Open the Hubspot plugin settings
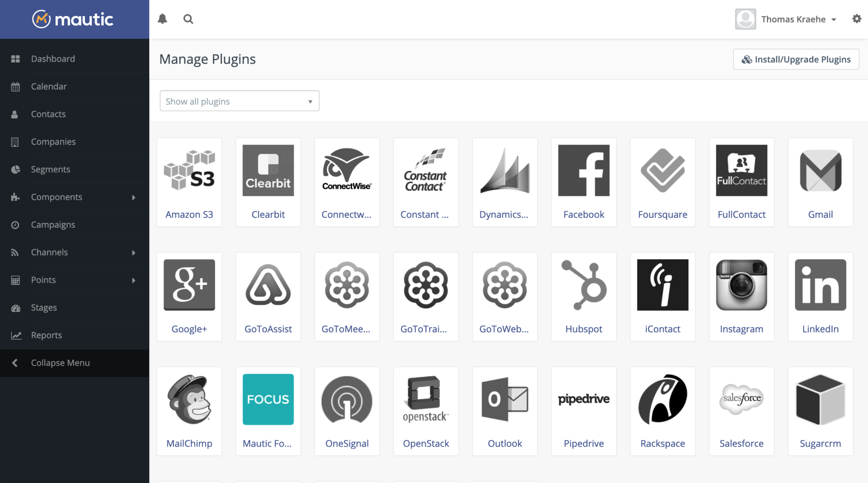The height and width of the screenshot is (483, 868). point(583,297)
